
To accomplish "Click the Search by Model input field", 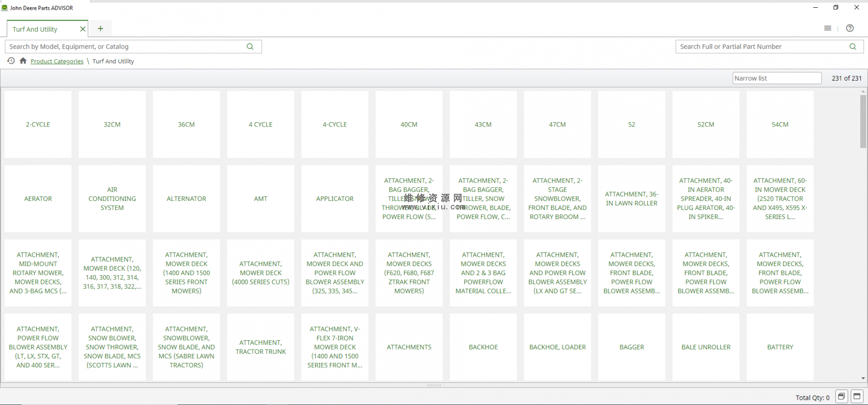I will pos(133,46).
